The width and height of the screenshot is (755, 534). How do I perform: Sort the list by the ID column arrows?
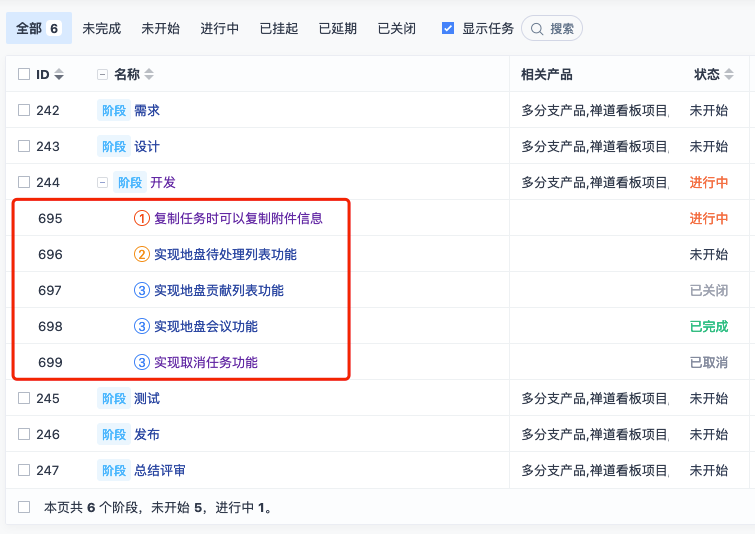click(59, 74)
